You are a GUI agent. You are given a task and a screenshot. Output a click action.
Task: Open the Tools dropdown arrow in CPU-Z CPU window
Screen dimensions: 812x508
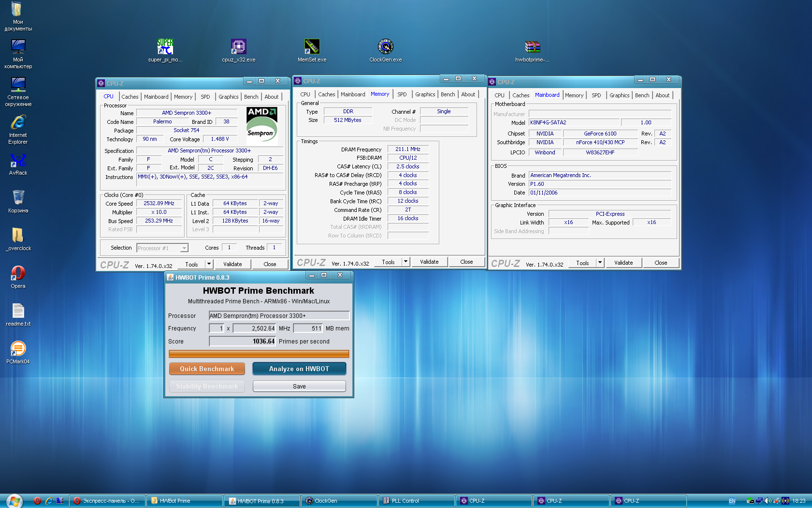209,264
